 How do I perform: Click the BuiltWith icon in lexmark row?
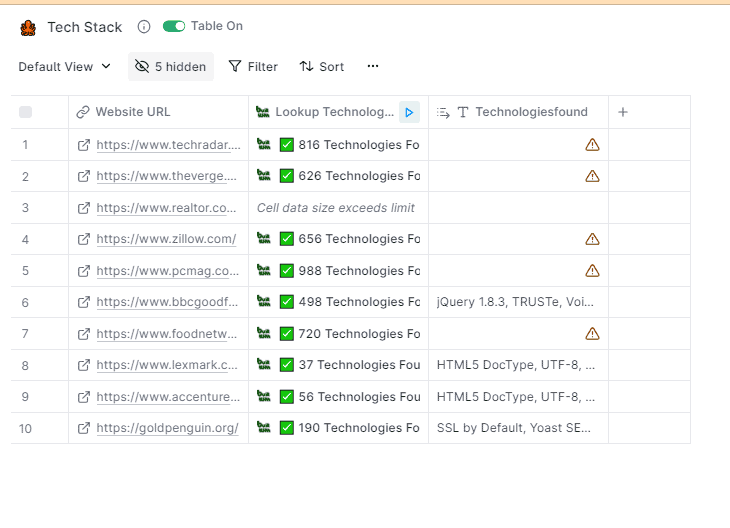point(264,364)
